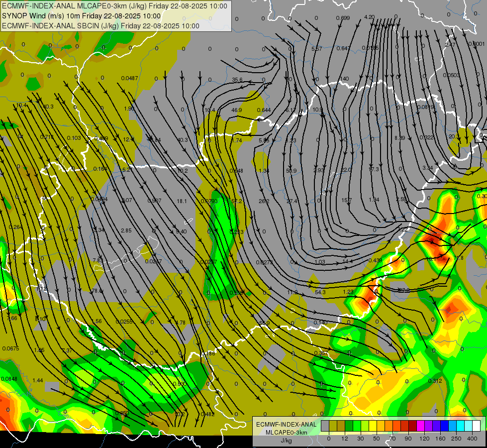Click the 400 tick label in the legend
This screenshot has width=487, height=448.
click(x=472, y=439)
